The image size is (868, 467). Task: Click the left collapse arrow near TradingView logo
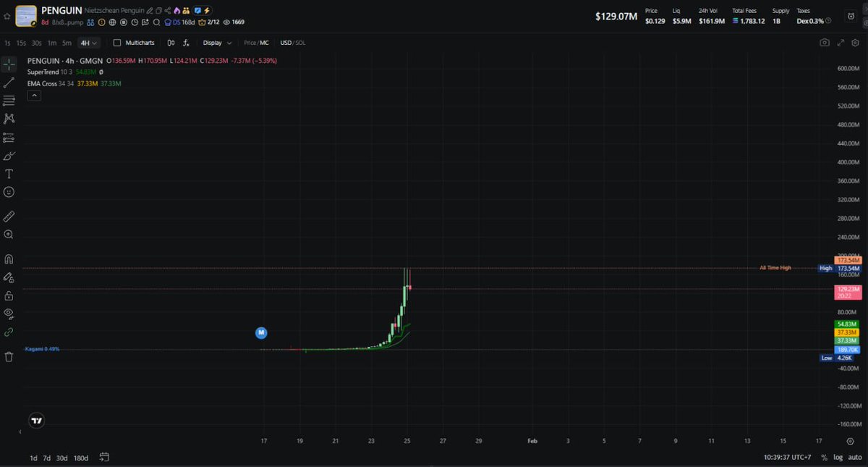tap(20, 432)
